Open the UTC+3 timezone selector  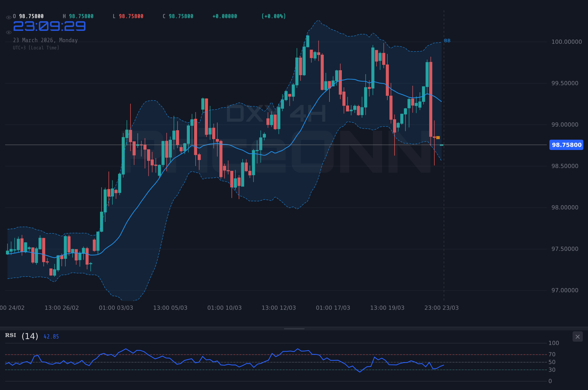click(36, 48)
